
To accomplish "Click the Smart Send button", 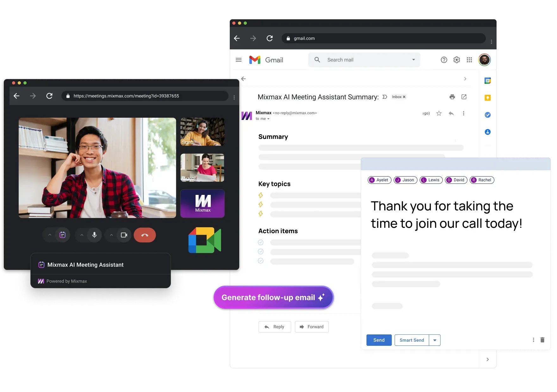I will pyautogui.click(x=412, y=340).
